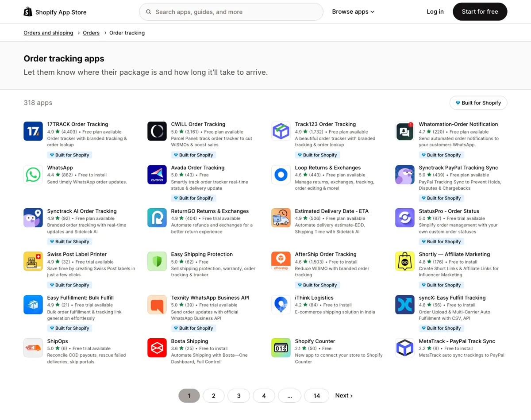This screenshot has height=420, width=531.
Task: Open the iThink Logistics title
Action: (314, 298)
